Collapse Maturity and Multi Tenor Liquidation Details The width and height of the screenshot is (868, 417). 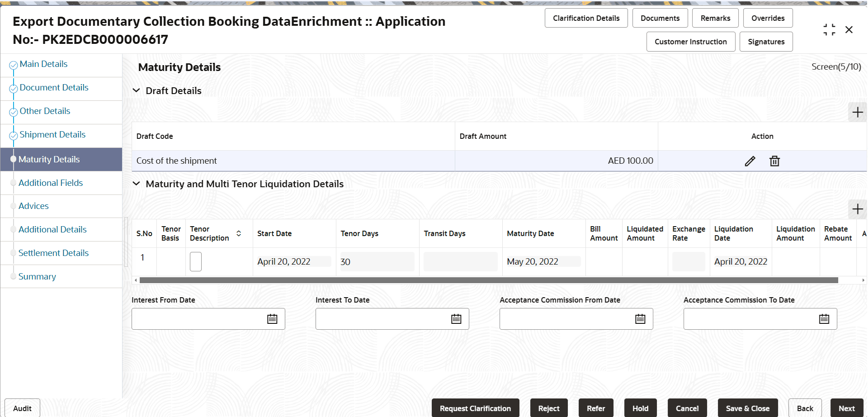click(x=136, y=184)
